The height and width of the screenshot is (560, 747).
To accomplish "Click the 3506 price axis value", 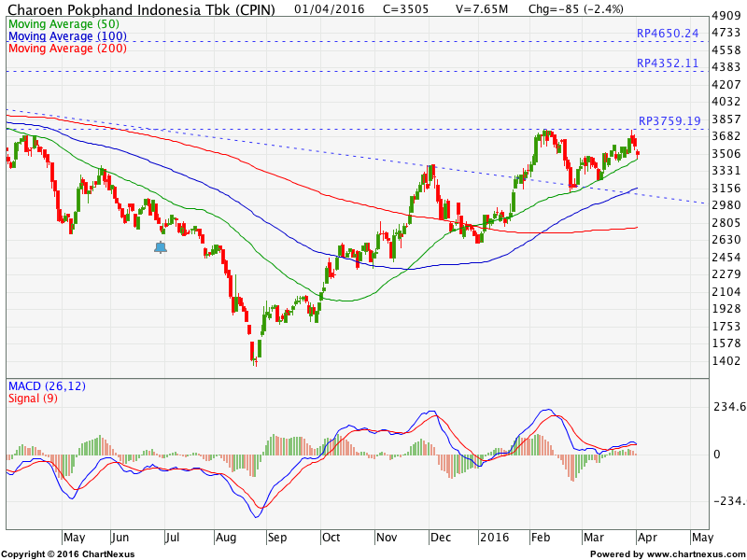I will [726, 154].
